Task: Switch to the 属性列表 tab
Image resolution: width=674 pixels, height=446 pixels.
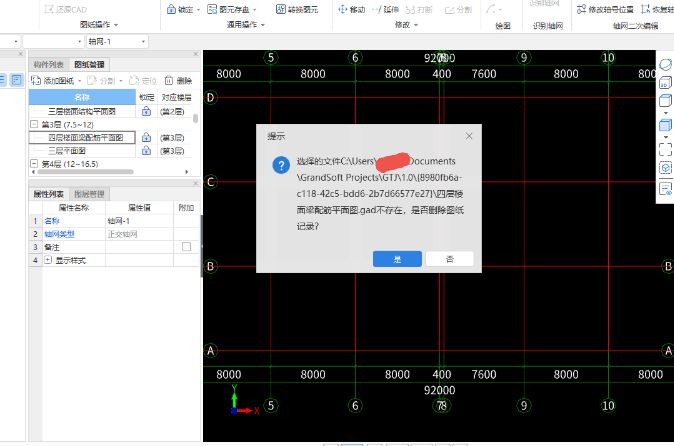Action: (48, 194)
